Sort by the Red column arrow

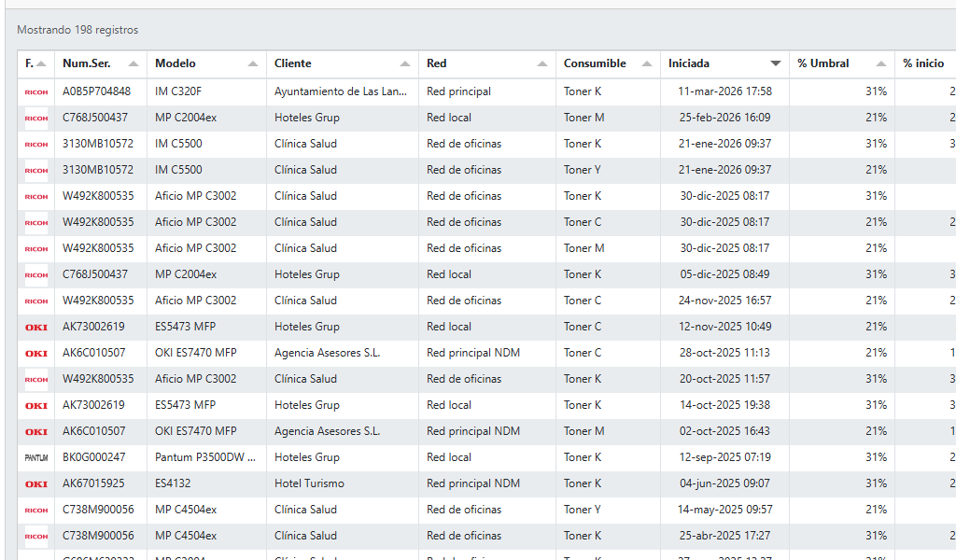tap(542, 63)
